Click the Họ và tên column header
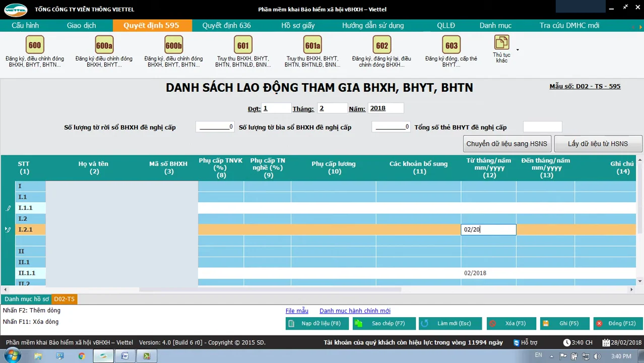The width and height of the screenshot is (644, 363). pyautogui.click(x=93, y=167)
